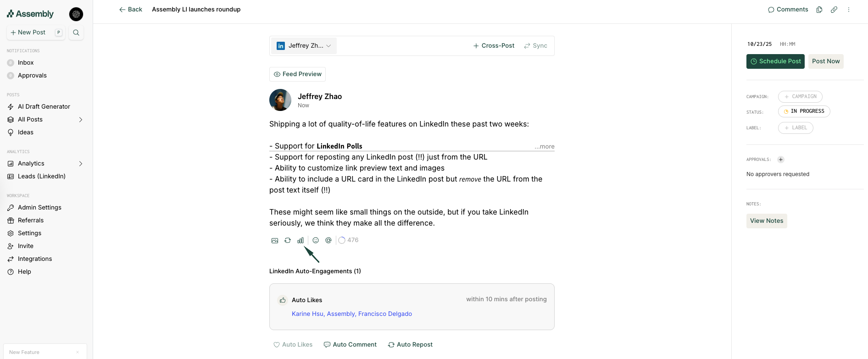Screen dimensions: 868x359
Task: Add an Auto Comment
Action: (x=350, y=345)
